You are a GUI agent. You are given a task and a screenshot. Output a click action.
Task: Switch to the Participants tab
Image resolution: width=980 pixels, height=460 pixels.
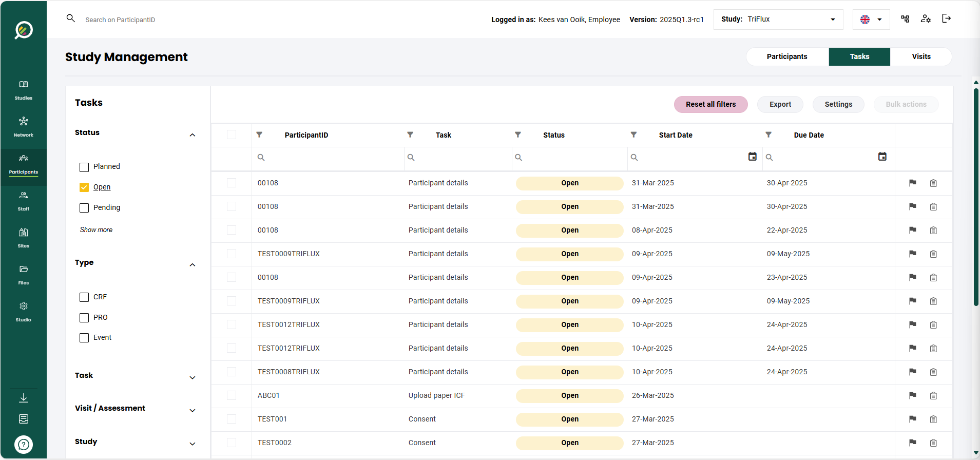786,56
